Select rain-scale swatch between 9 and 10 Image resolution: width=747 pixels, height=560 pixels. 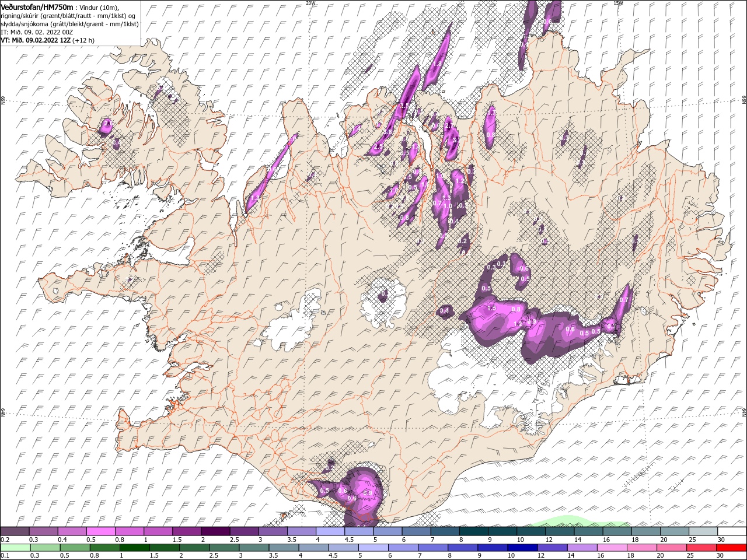(x=493, y=548)
